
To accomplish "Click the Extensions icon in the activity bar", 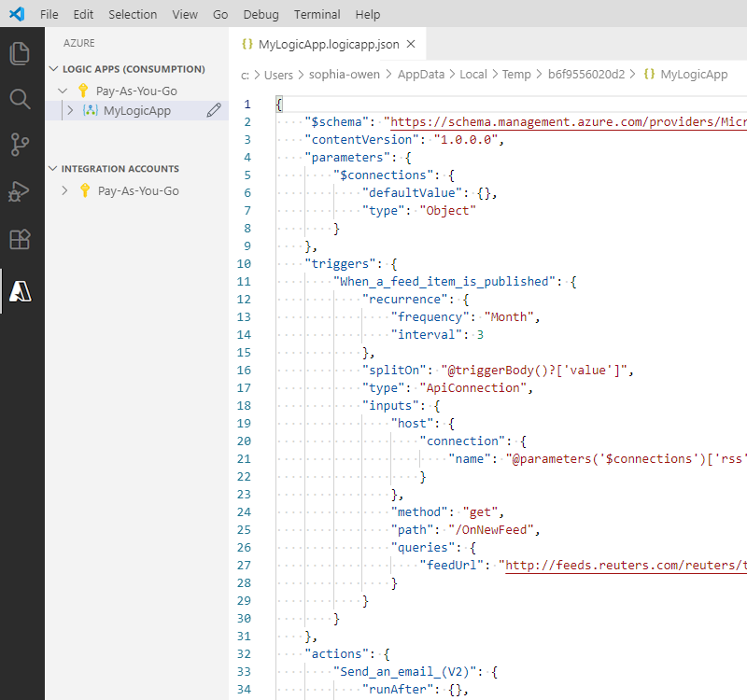I will point(21,240).
